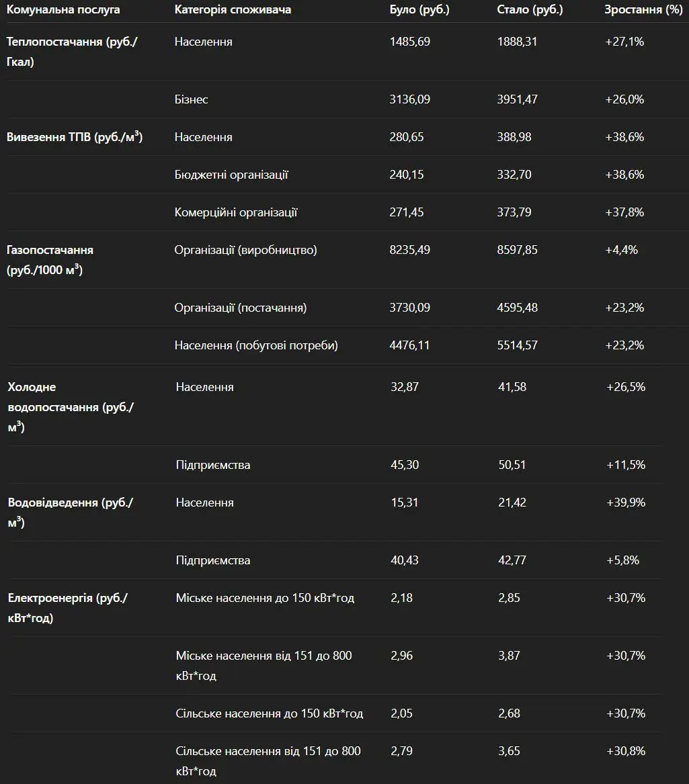Click the +30,8% growth value
The image size is (689, 784).
(x=626, y=751)
